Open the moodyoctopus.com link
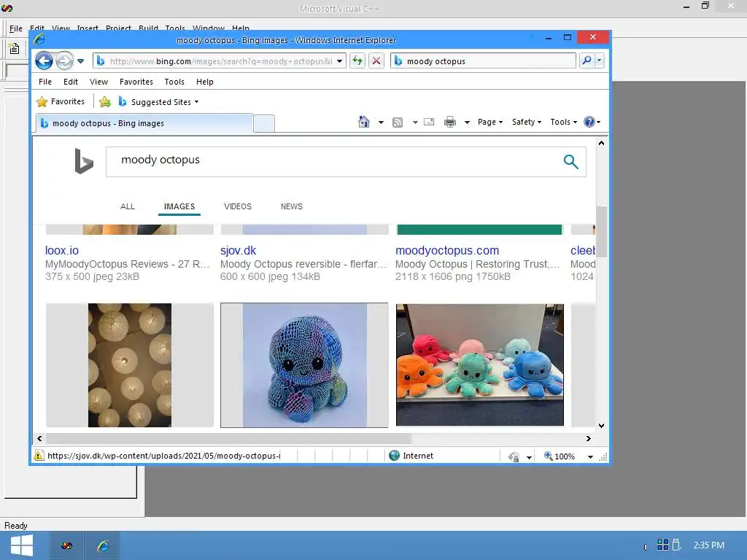Image resolution: width=747 pixels, height=560 pixels. [x=447, y=251]
